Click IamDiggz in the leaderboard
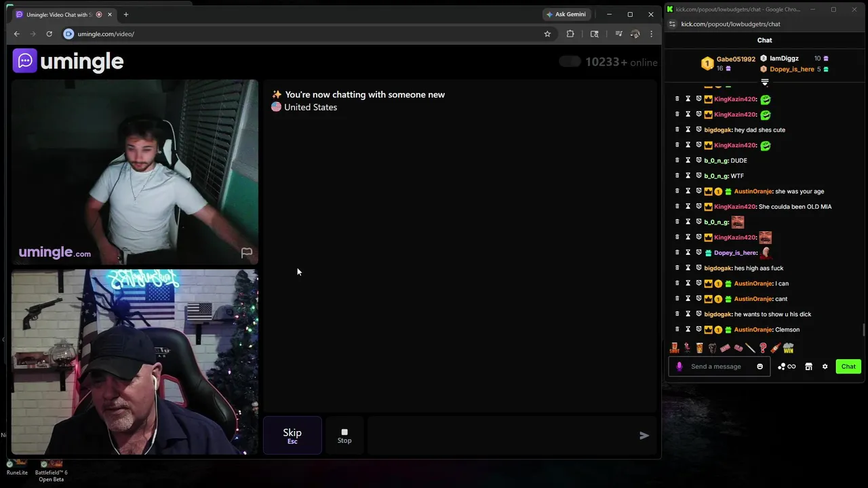This screenshot has height=488, width=868. point(784,58)
